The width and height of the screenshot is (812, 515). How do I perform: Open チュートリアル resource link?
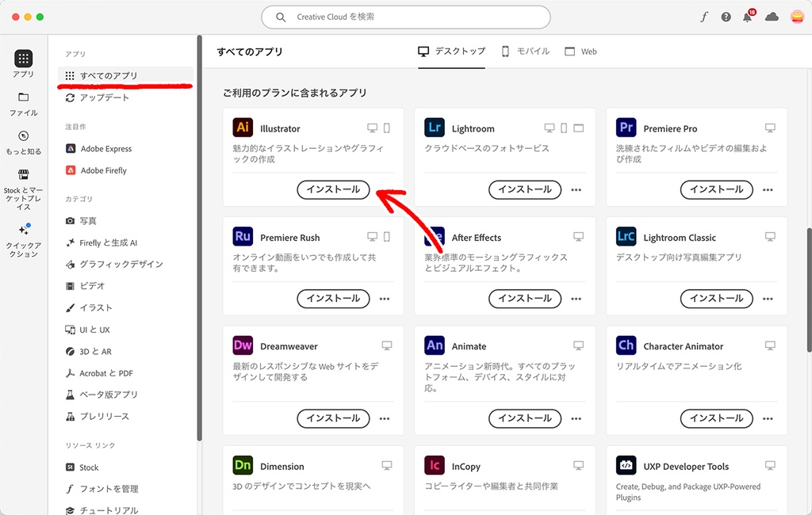(102, 510)
